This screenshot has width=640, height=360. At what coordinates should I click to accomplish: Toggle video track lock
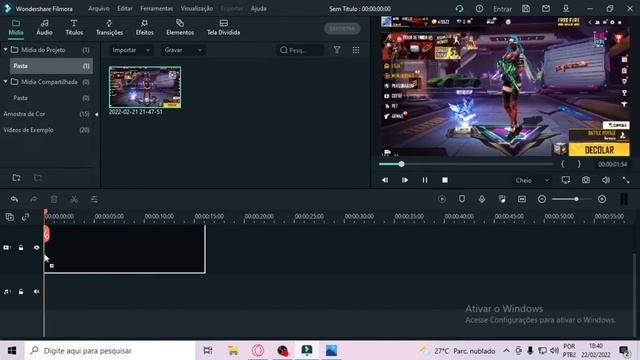point(21,248)
